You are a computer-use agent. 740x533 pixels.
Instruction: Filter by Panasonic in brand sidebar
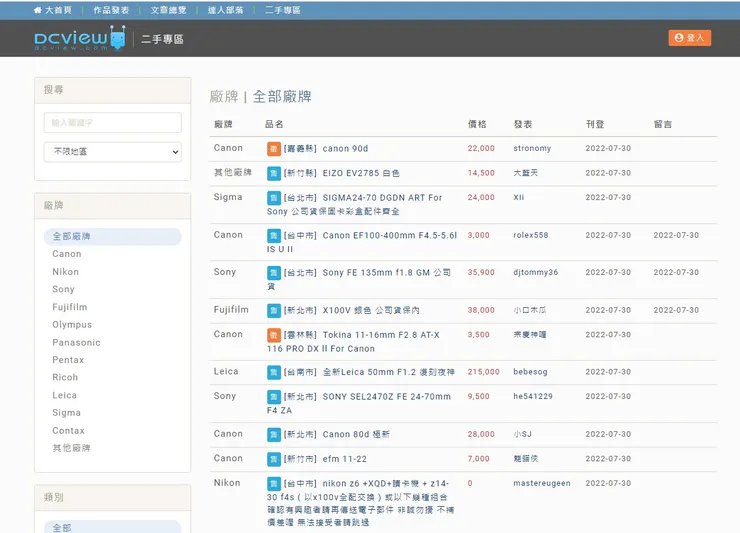tap(76, 343)
